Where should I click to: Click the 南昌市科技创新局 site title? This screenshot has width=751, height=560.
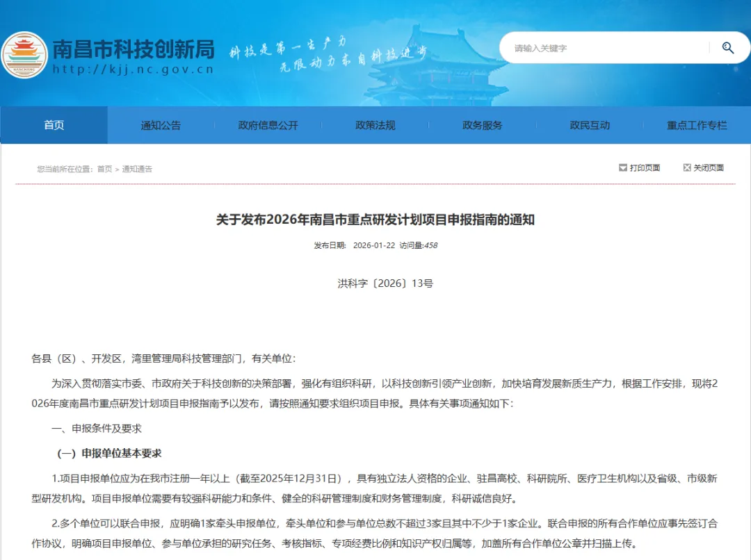(133, 49)
